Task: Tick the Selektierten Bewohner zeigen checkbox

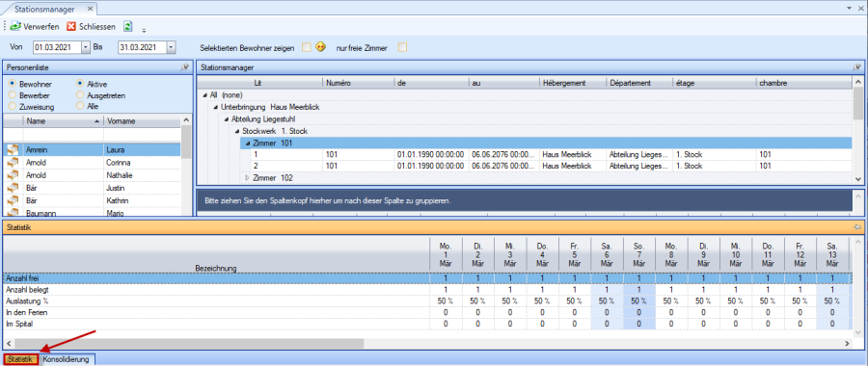Action: [306, 47]
